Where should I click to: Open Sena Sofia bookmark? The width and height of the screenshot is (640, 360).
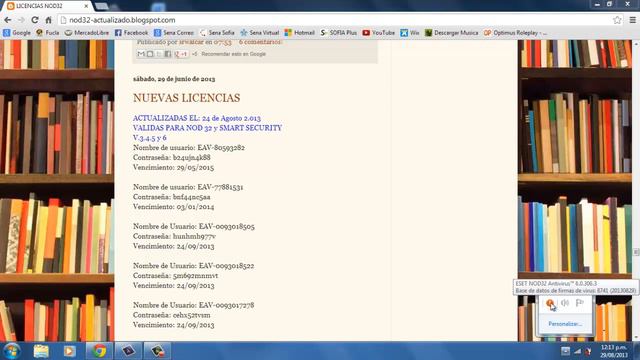tap(217, 33)
